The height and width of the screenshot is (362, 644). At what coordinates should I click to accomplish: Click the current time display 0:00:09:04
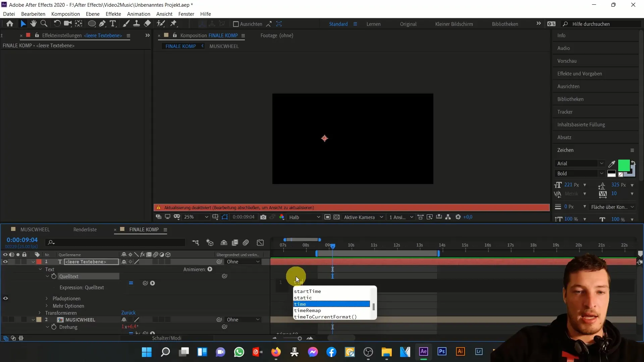[22, 240]
